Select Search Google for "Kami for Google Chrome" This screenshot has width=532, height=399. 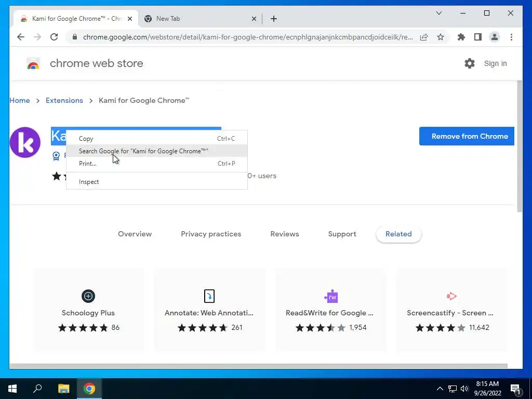[157, 151]
